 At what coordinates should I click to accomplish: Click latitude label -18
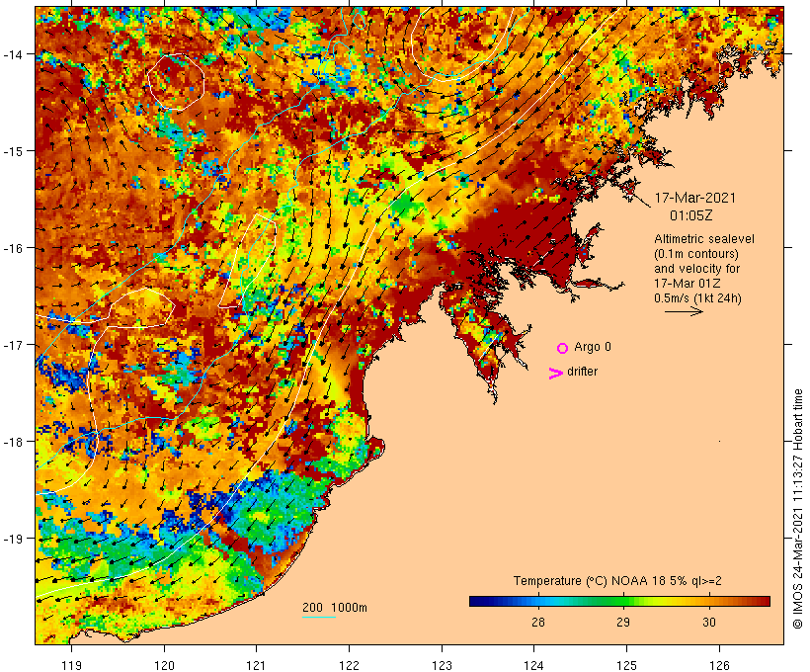tap(12, 441)
